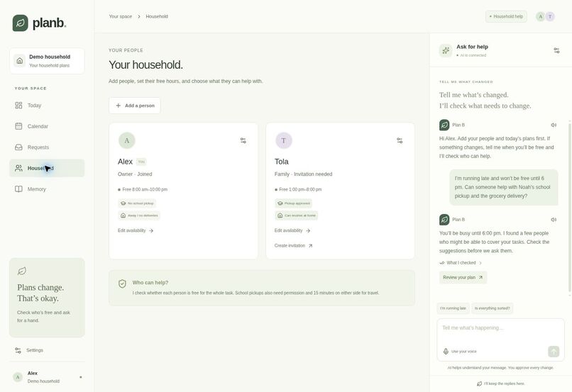572x392 pixels.
Task: Click Create invitation for Tola
Action: click(293, 245)
